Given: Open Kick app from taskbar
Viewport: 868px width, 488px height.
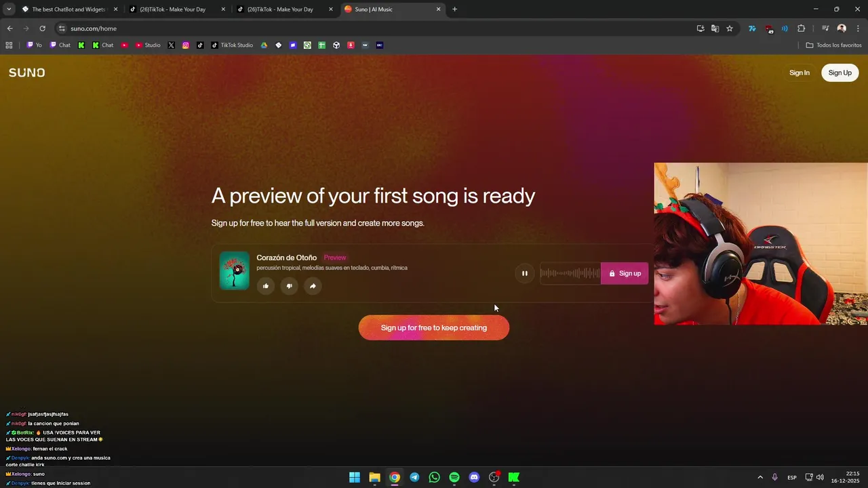Looking at the screenshot, I should click(514, 477).
